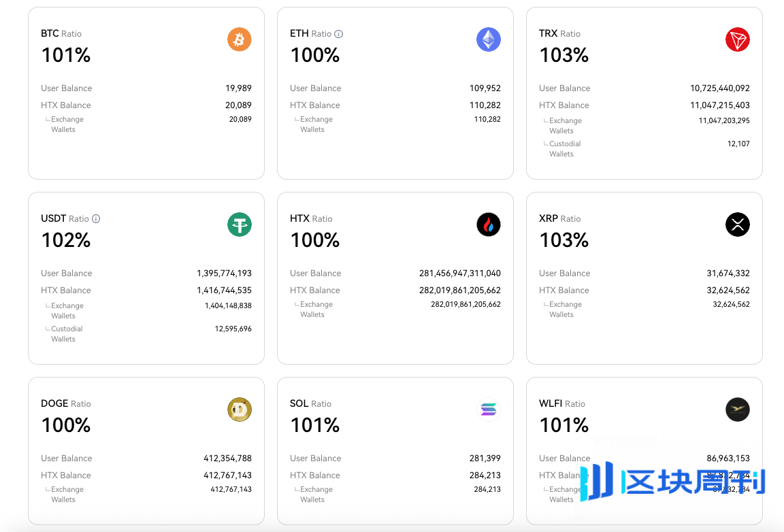Screen dimensions: 784x532
Task: Click the red TRX logo icon
Action: [738, 39]
